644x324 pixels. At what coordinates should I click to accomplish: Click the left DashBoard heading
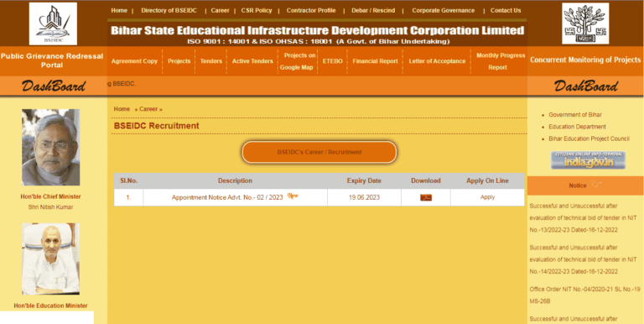point(54,86)
